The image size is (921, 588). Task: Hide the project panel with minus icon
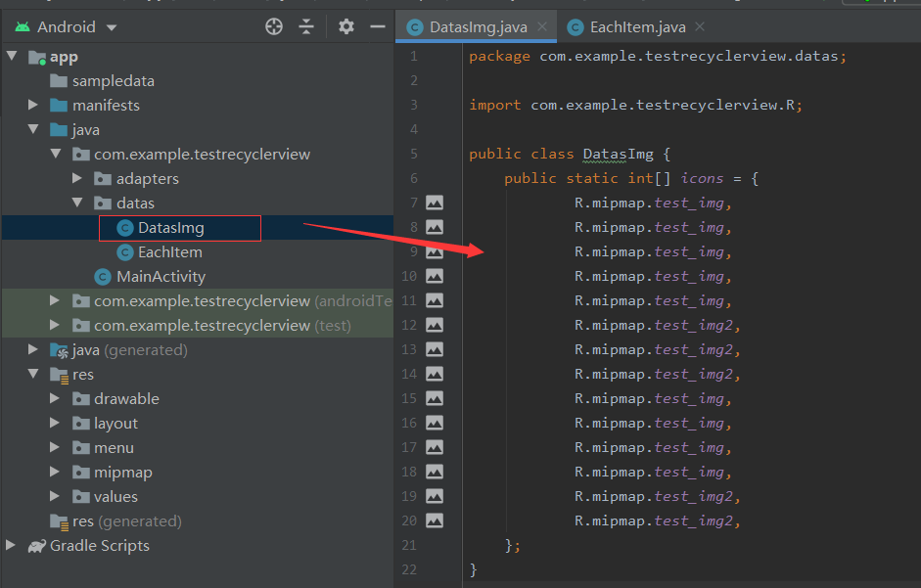[378, 26]
